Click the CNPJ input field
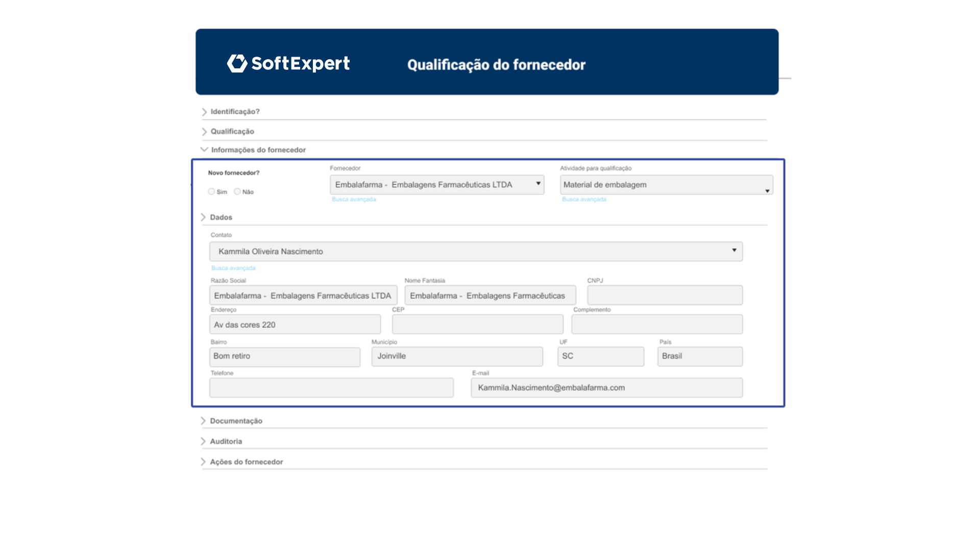980x551 pixels. click(665, 295)
